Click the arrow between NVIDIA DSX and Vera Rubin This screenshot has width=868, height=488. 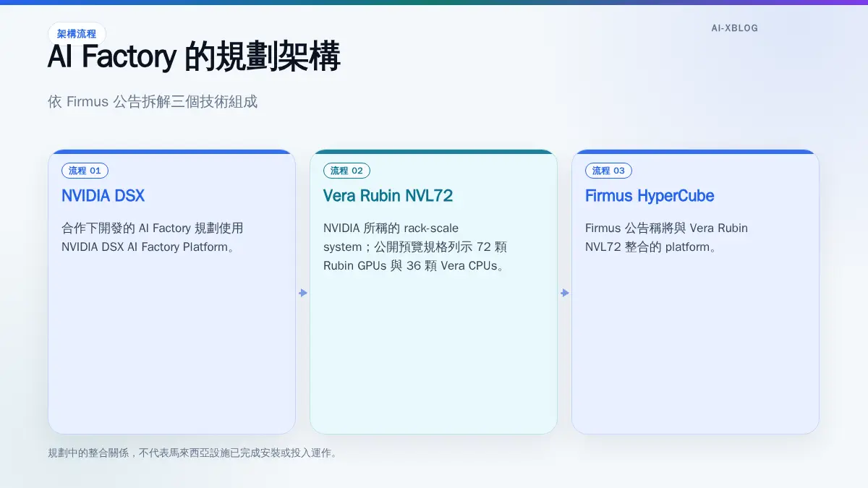tap(303, 293)
